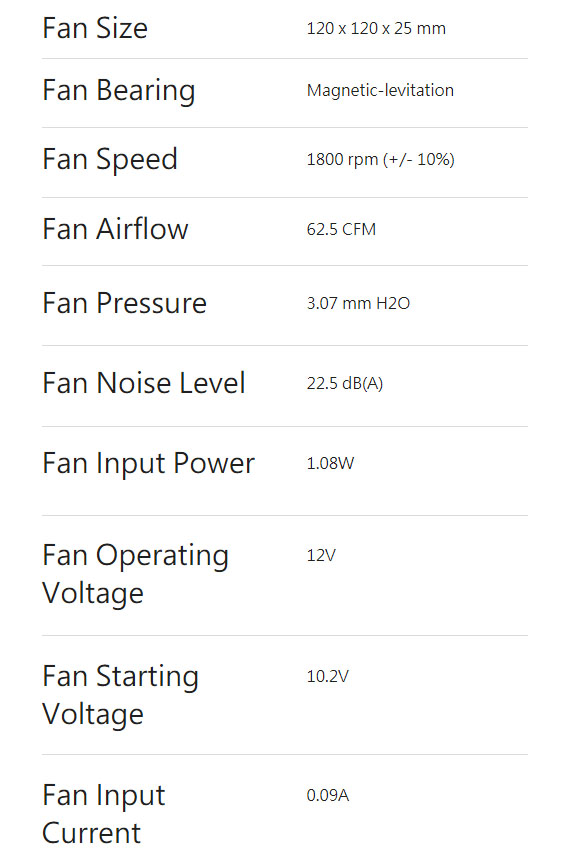Screen dimensions: 570x852
Task: Click the Fan Size label
Action: click(x=95, y=28)
